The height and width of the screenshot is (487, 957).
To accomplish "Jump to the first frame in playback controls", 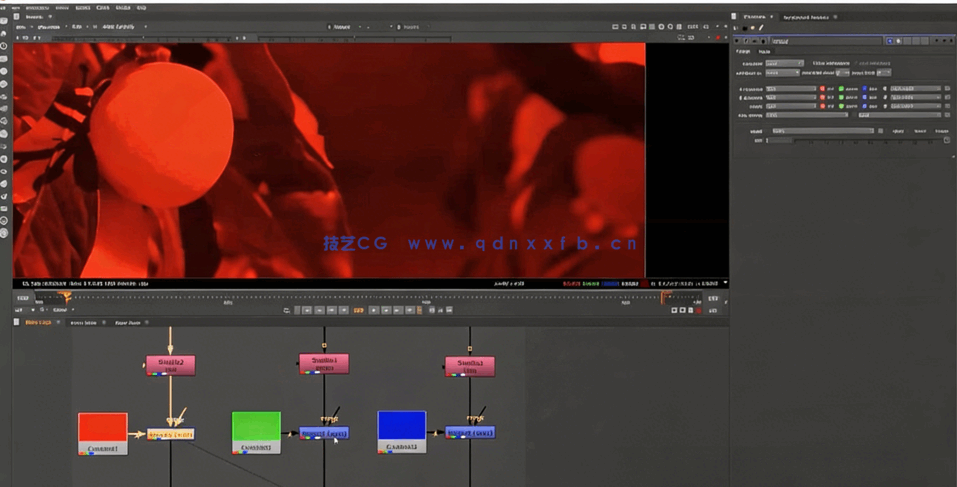I will tap(307, 311).
